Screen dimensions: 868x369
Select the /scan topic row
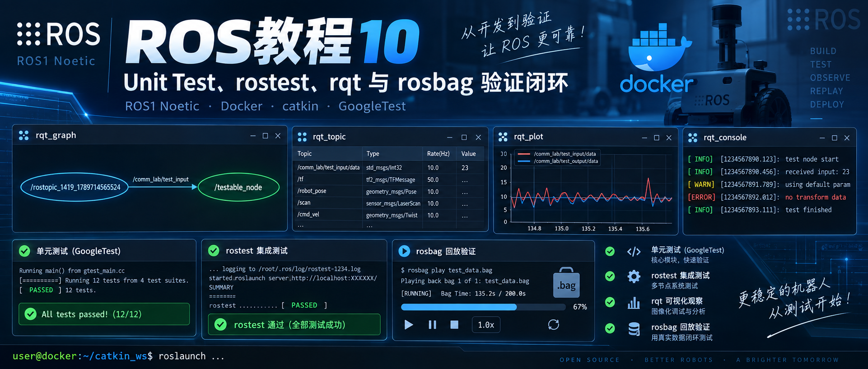[389, 203]
